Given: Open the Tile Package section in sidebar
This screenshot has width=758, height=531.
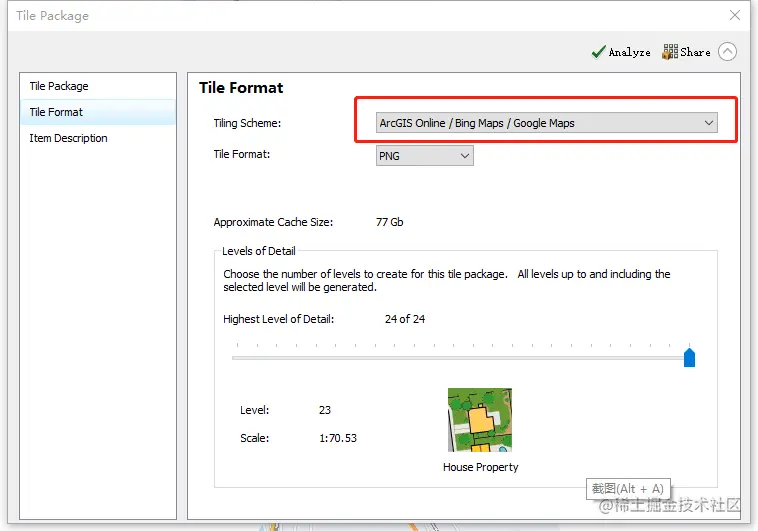Looking at the screenshot, I should pos(98,86).
